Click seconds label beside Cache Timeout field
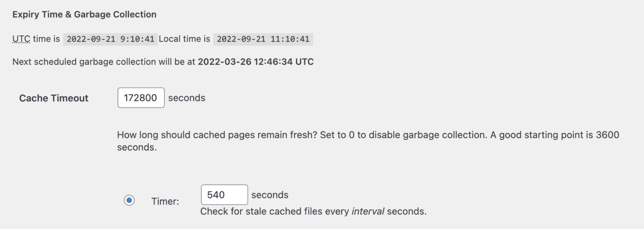 [187, 98]
